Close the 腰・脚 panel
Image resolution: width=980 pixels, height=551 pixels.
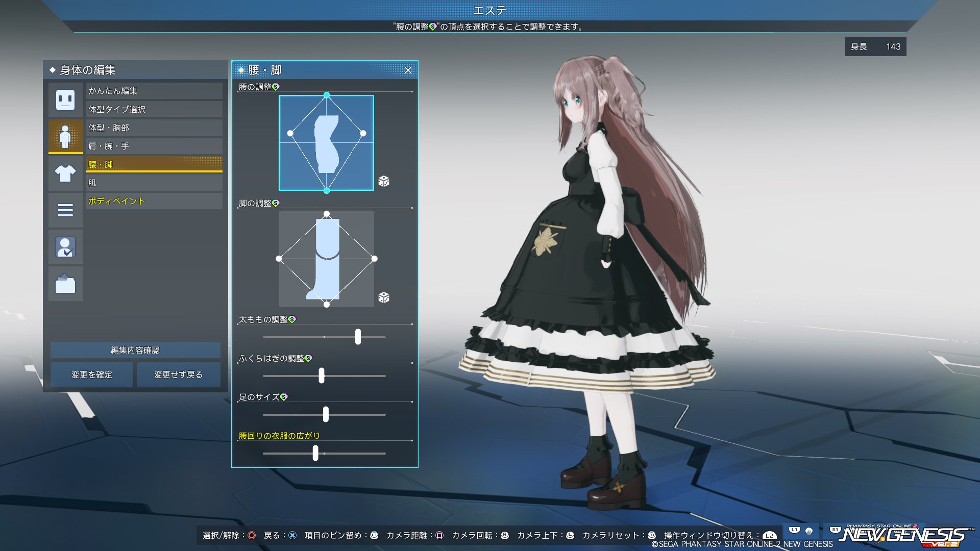pos(408,70)
